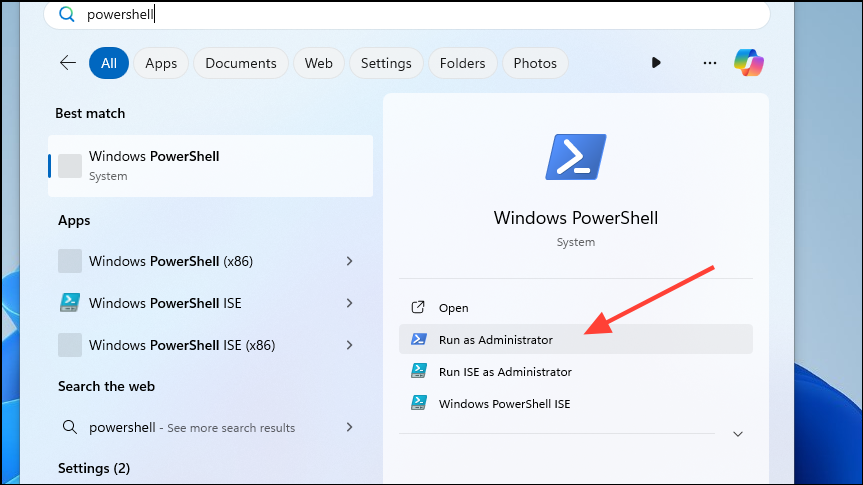Open the three-dots more options menu
The height and width of the screenshot is (485, 863).
click(x=710, y=63)
